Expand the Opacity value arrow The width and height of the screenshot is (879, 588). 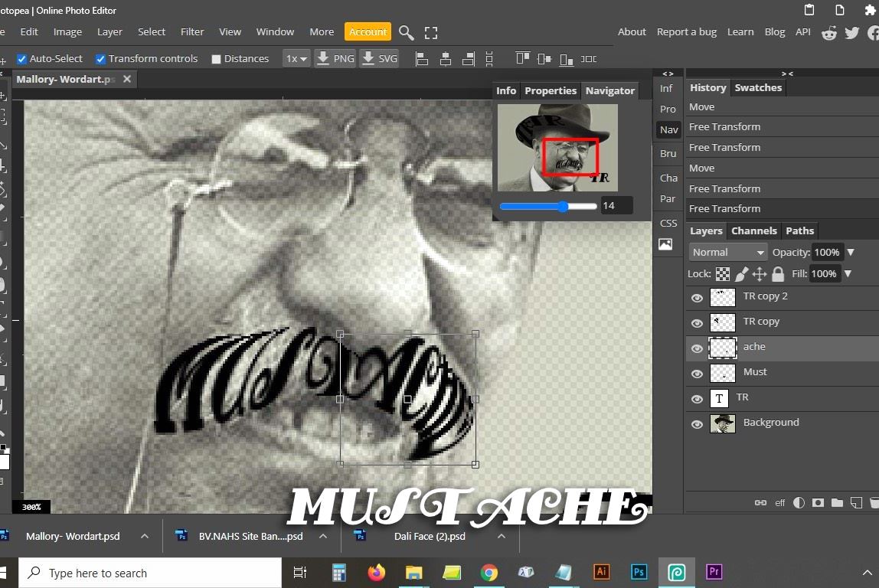[x=850, y=252]
